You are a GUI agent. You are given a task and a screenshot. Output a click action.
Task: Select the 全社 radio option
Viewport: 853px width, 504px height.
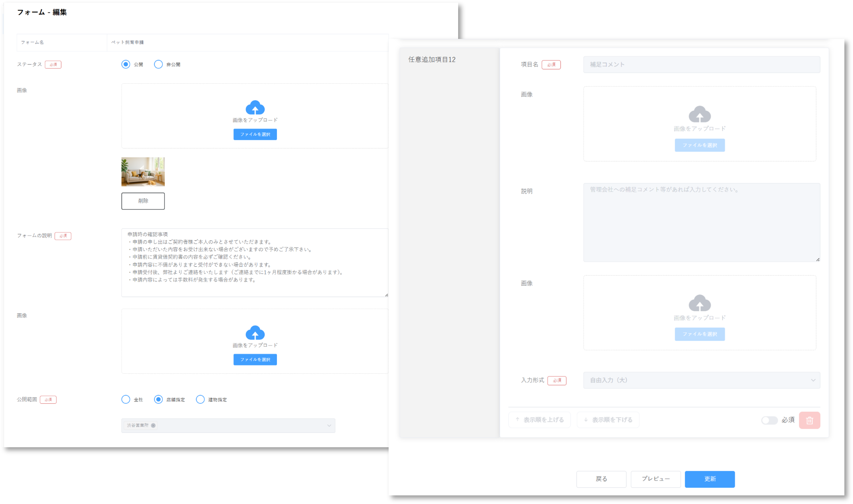[126, 399]
